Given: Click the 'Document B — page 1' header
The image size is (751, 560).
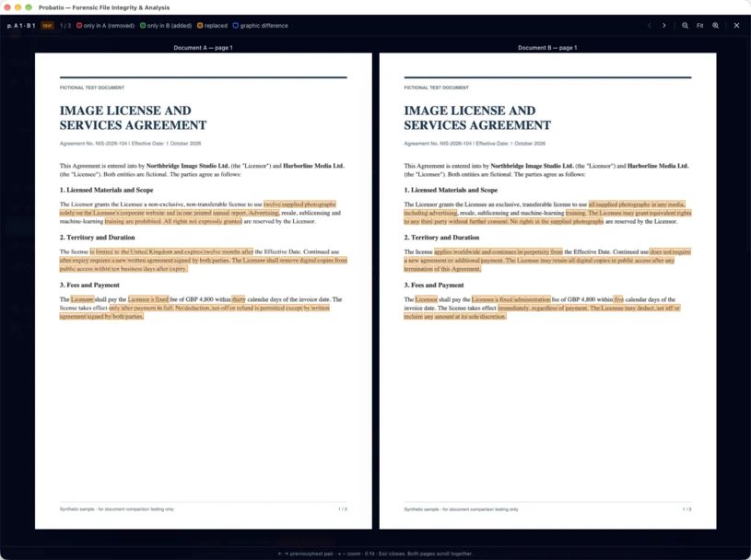Looking at the screenshot, I should [x=547, y=48].
